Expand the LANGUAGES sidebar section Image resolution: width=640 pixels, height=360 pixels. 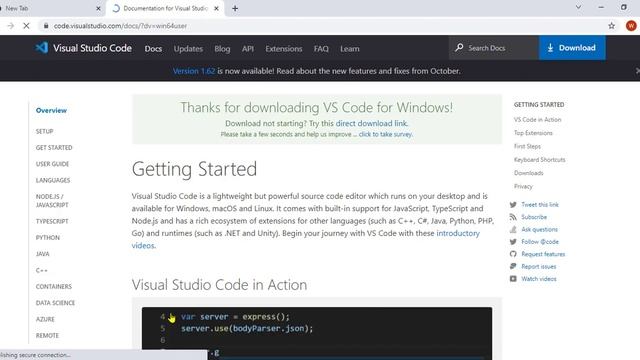[53, 180]
